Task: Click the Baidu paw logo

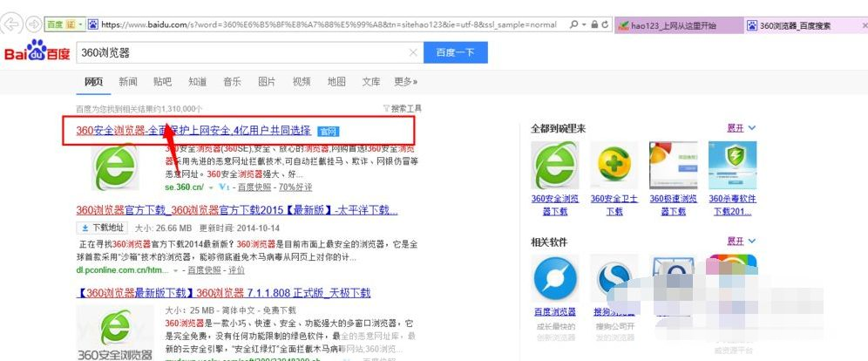Action: coord(37,52)
